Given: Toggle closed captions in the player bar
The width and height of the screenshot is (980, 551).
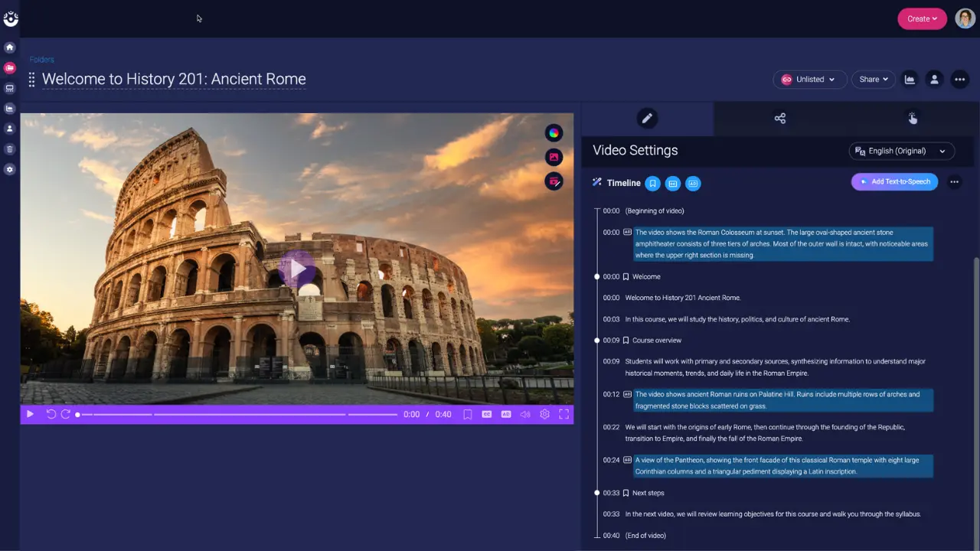Looking at the screenshot, I should pyautogui.click(x=486, y=414).
